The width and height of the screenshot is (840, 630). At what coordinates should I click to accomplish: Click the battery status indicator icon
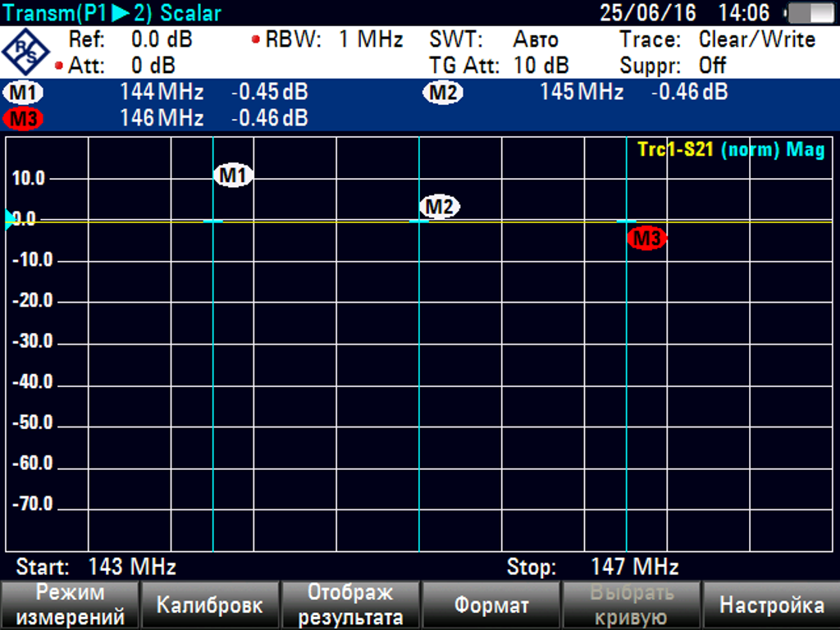810,13
